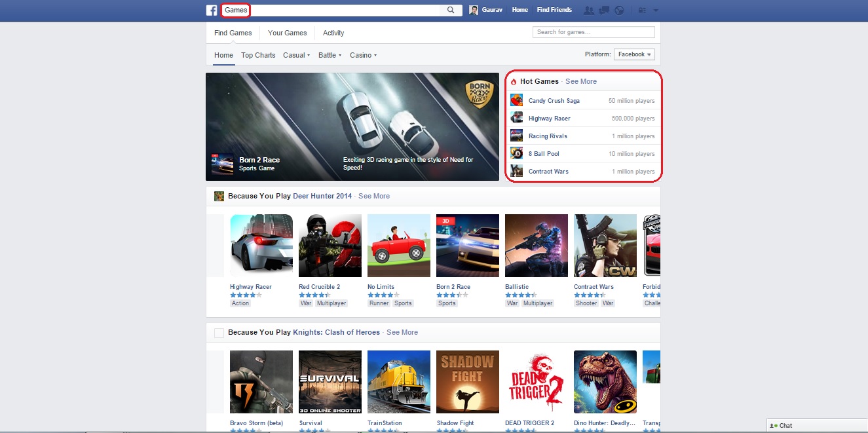868x433 pixels.
Task: Open the Ballistic game thumbnail
Action: point(537,246)
